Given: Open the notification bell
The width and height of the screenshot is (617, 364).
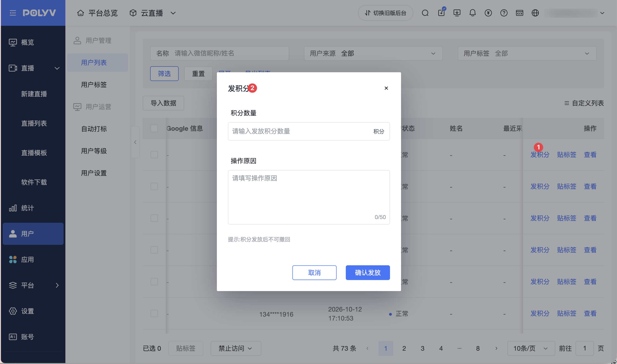Looking at the screenshot, I should [x=472, y=13].
